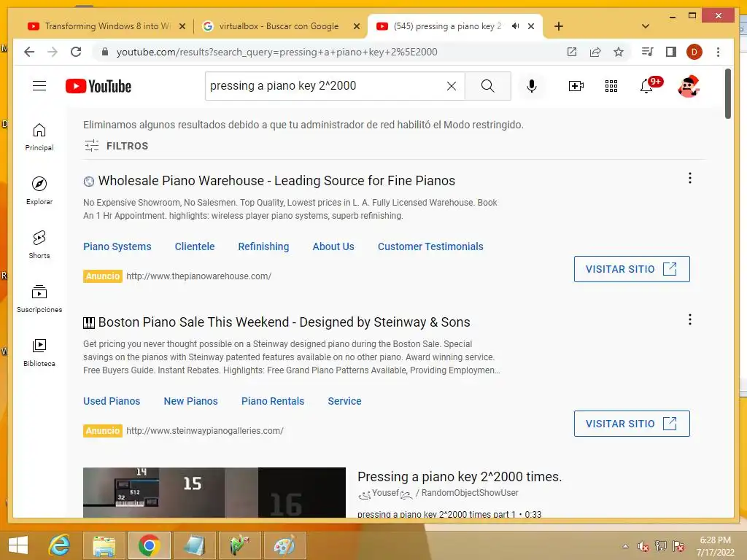Screen dimensions: 747x560
Task: Open Chrome three-dot menu
Action: (718, 52)
